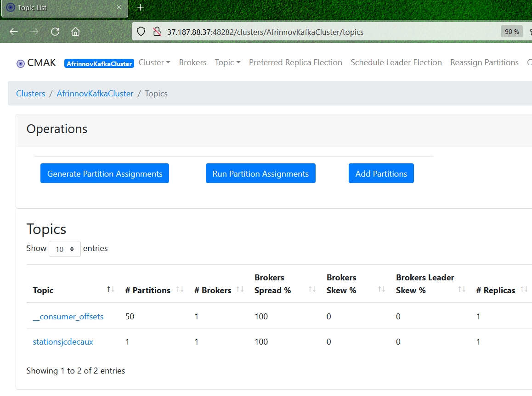Click the shield tracking protection icon

[x=141, y=32]
